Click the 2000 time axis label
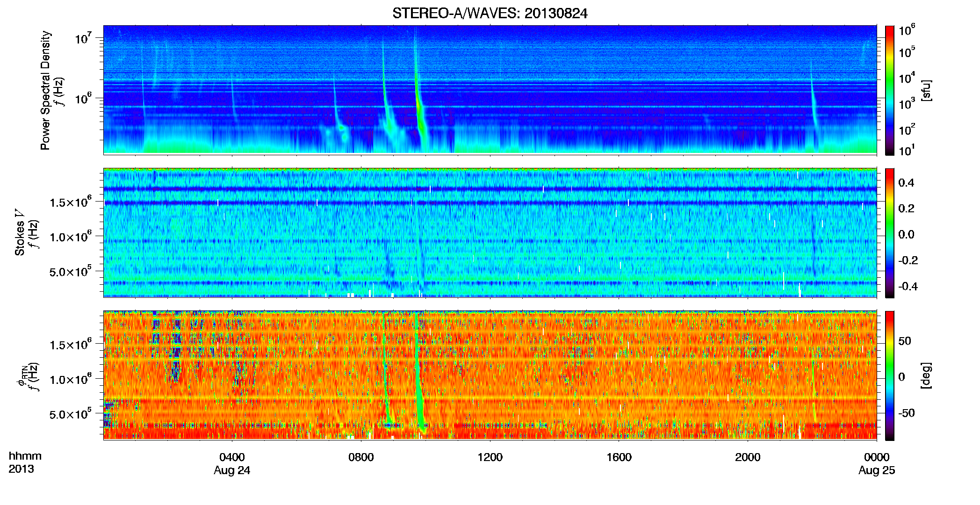 click(748, 457)
